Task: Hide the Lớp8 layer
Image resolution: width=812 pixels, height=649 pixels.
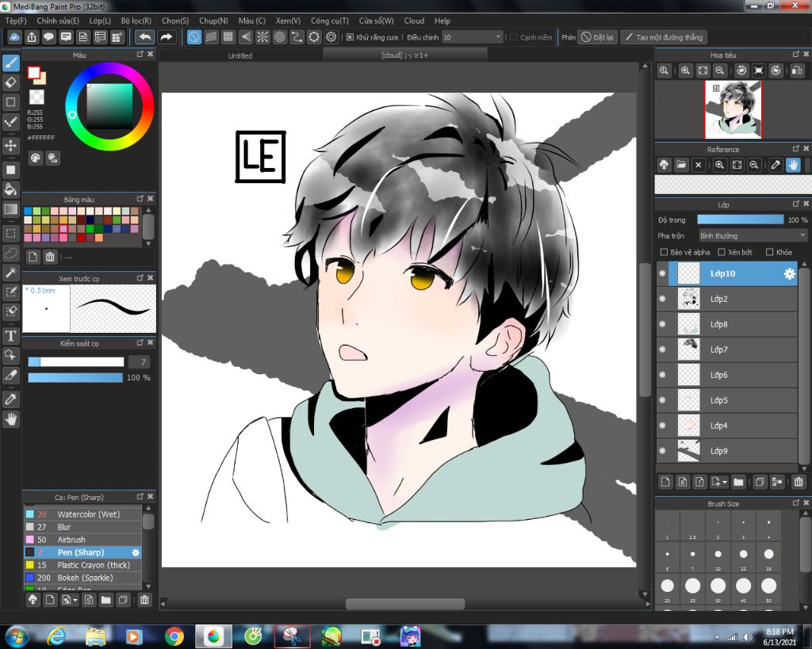Action: coord(662,324)
